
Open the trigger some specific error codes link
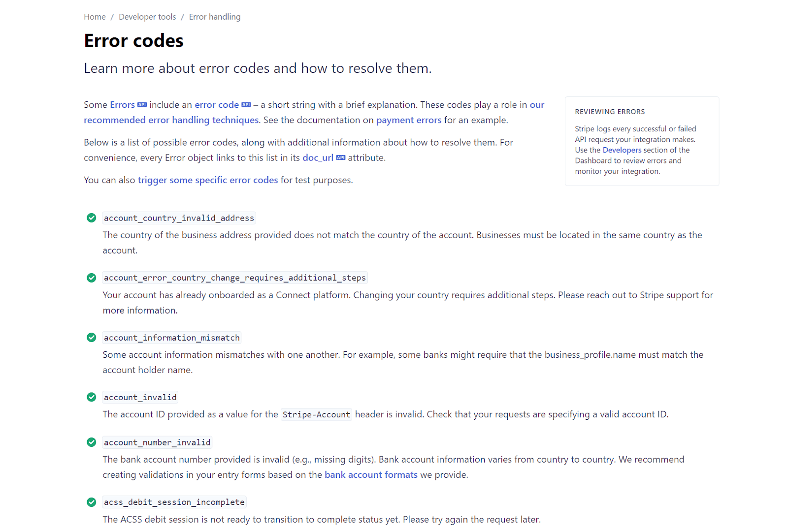208,180
